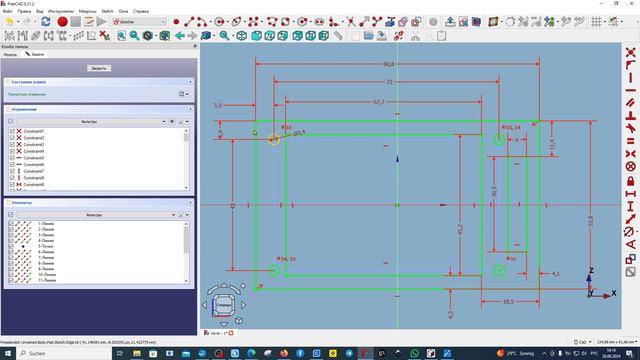The image size is (640, 360).
Task: Apply the Lock constraint tool
Action: click(x=631, y=180)
